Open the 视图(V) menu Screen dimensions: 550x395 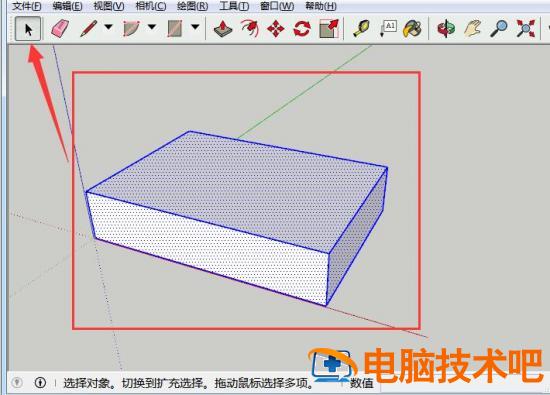[109, 6]
